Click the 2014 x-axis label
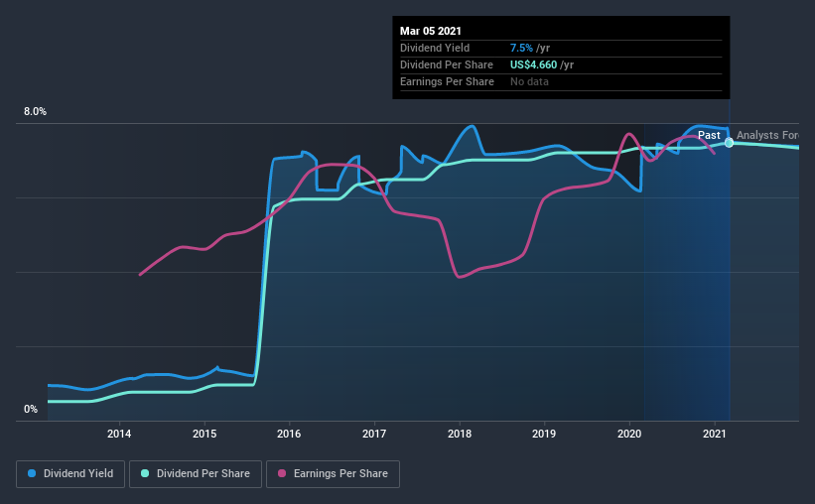 click(x=119, y=434)
